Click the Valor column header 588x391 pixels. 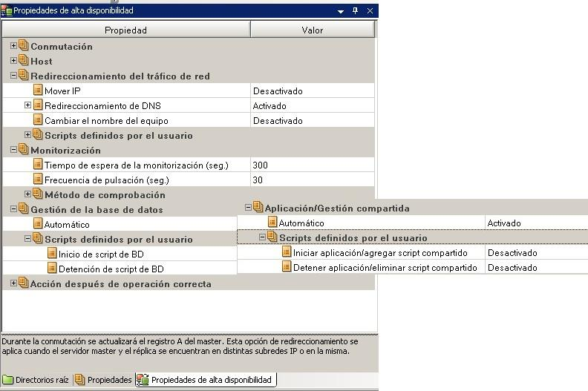(x=313, y=30)
